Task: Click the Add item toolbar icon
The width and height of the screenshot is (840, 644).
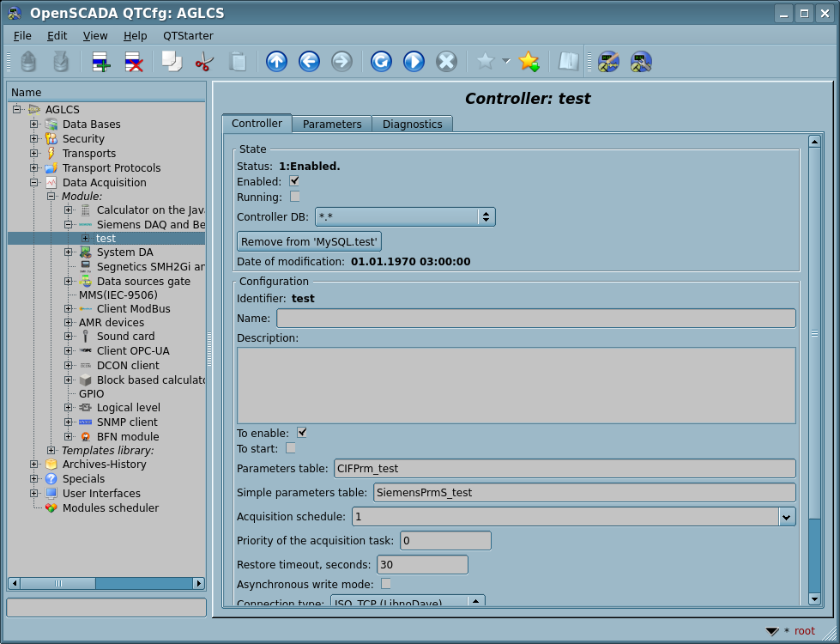Action: (x=101, y=62)
